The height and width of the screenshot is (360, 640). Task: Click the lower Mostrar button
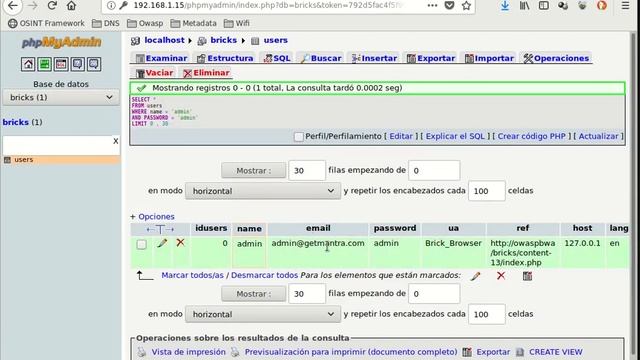tap(253, 294)
